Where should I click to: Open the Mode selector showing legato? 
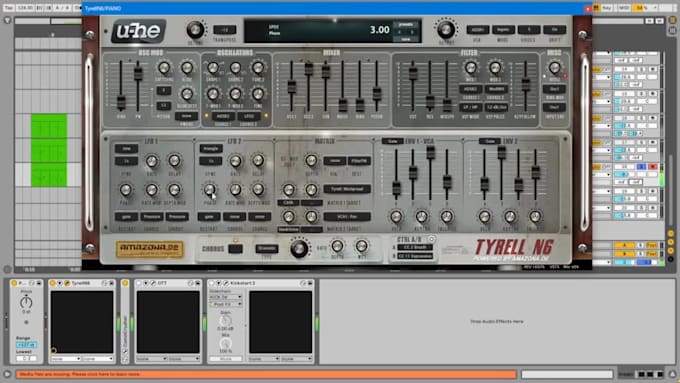click(x=503, y=29)
